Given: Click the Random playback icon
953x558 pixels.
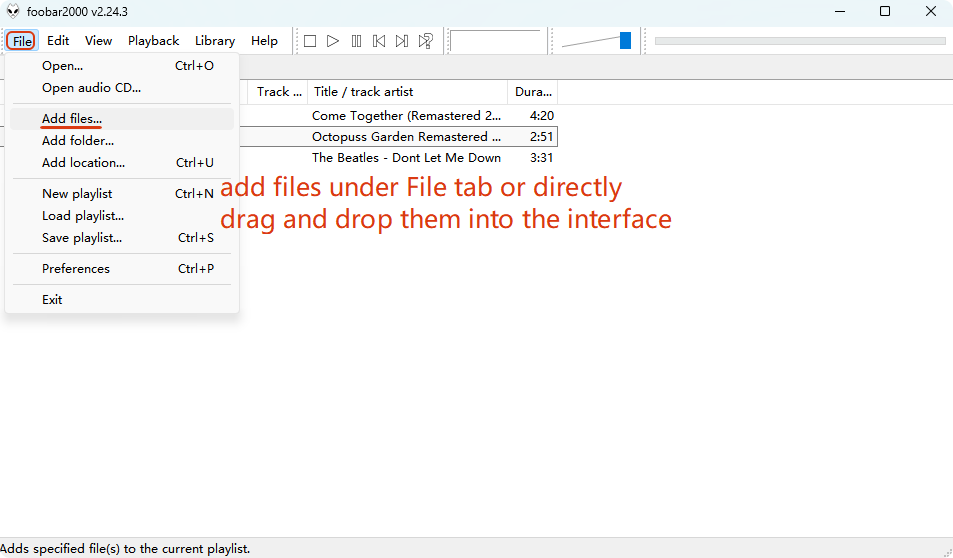Looking at the screenshot, I should coord(426,41).
